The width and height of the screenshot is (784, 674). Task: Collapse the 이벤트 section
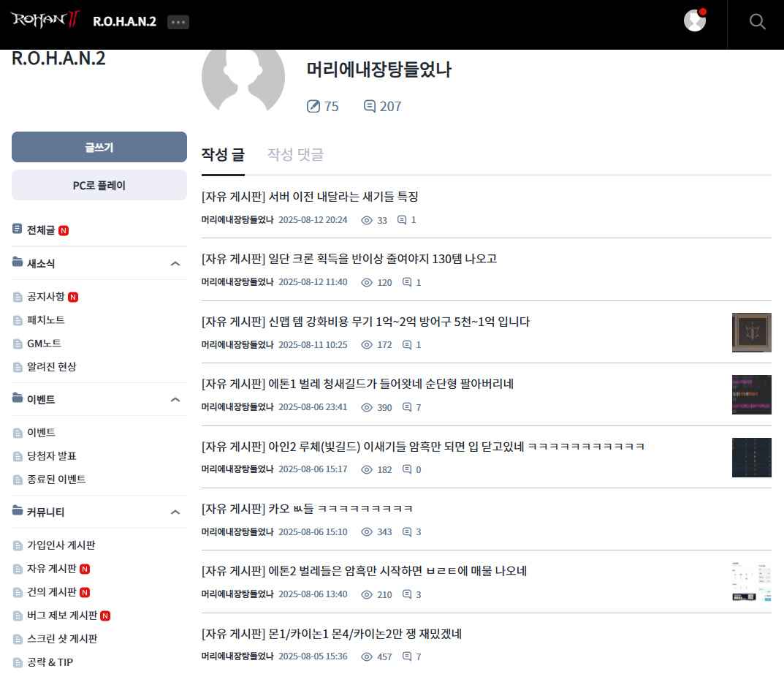coord(175,399)
